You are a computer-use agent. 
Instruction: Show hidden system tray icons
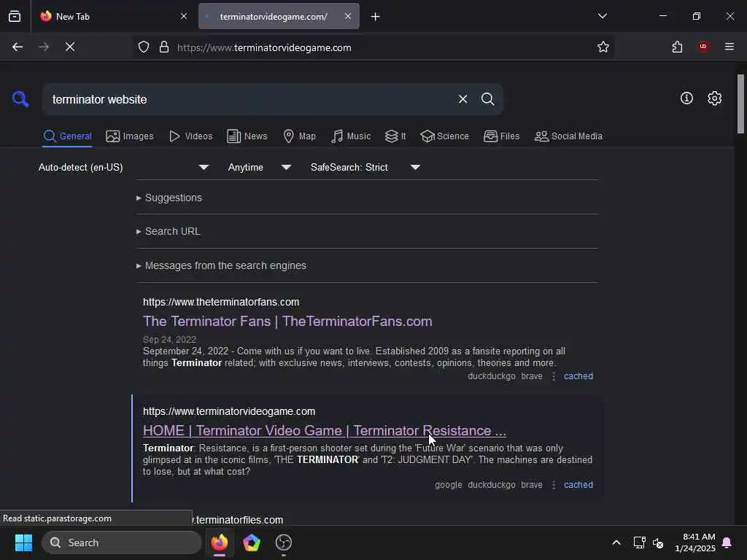pyautogui.click(x=616, y=542)
